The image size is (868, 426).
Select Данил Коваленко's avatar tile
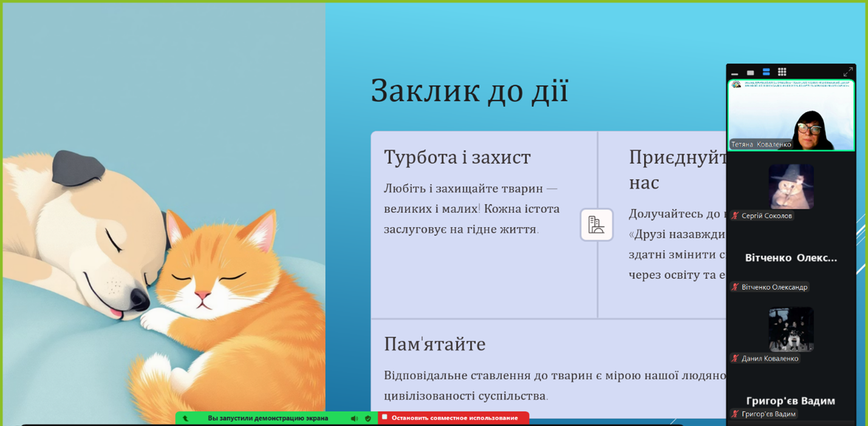791,329
